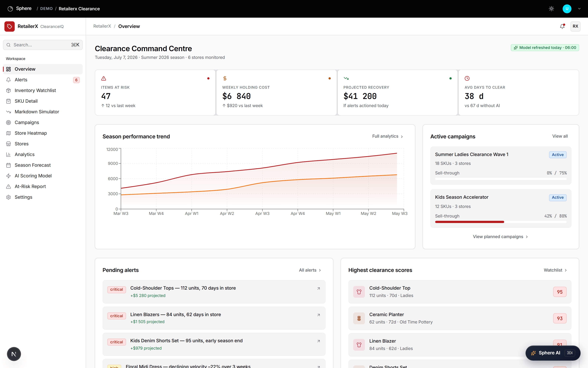Click the DEMO breadcrumb in top bar

coord(46,9)
